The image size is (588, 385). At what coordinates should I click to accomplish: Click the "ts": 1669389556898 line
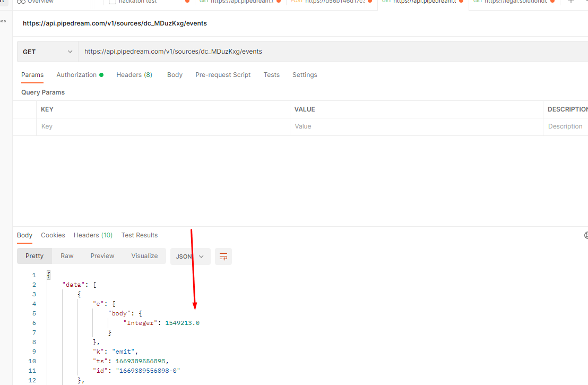coord(131,361)
